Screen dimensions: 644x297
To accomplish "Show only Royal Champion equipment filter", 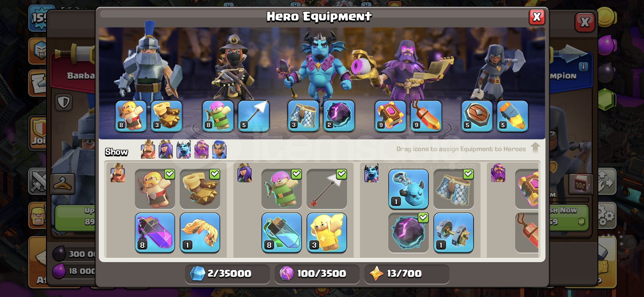I will click(219, 150).
